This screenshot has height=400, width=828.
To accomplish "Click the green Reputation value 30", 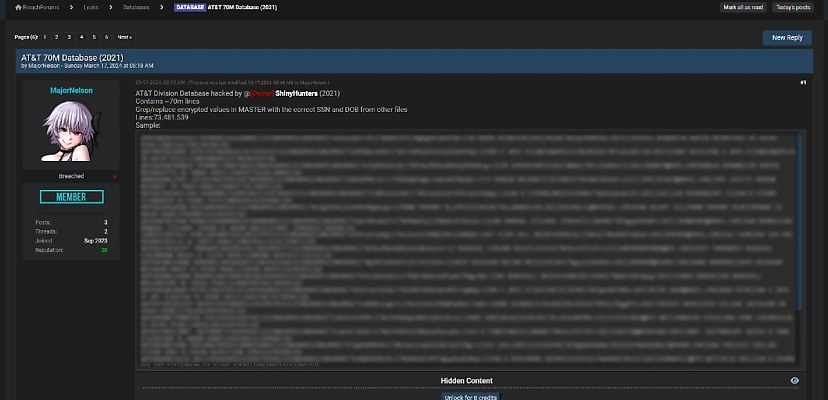I will (x=105, y=250).
